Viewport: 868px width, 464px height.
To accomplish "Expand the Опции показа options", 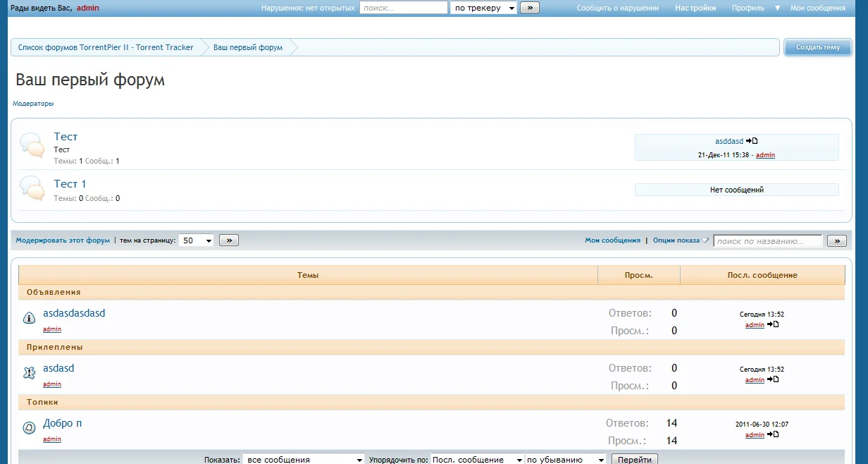I will pos(681,240).
